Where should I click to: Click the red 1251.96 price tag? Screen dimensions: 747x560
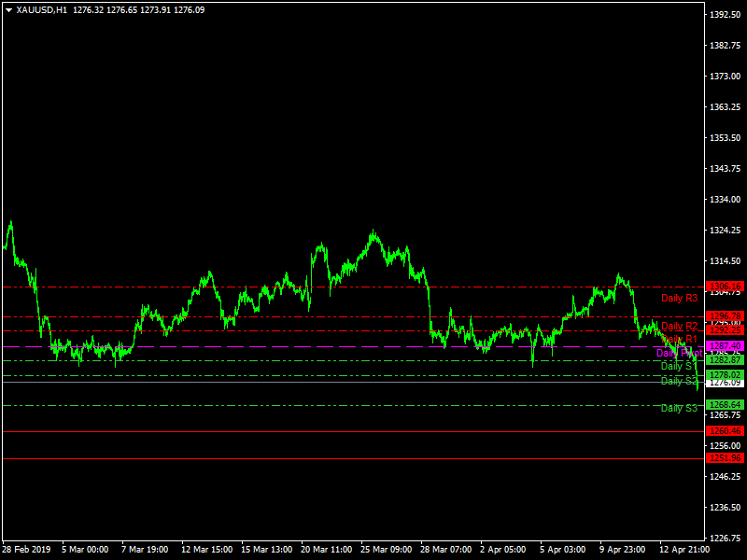[x=725, y=458]
